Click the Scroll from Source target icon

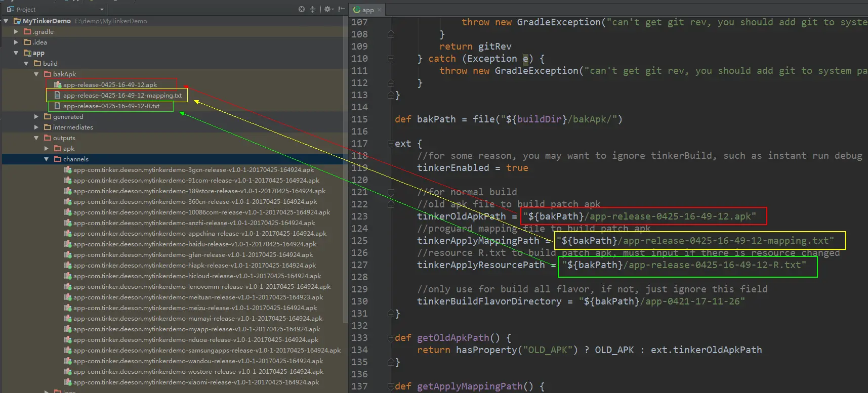pyautogui.click(x=302, y=9)
